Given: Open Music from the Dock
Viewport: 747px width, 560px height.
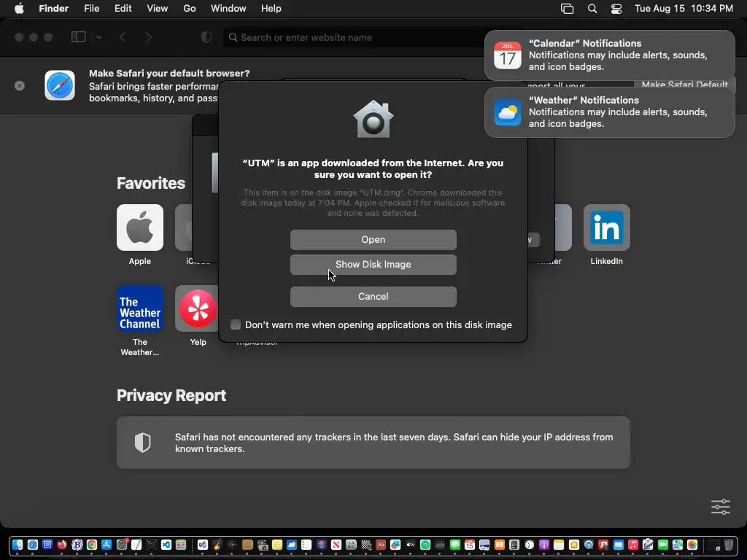Looking at the screenshot, I should coord(633,545).
